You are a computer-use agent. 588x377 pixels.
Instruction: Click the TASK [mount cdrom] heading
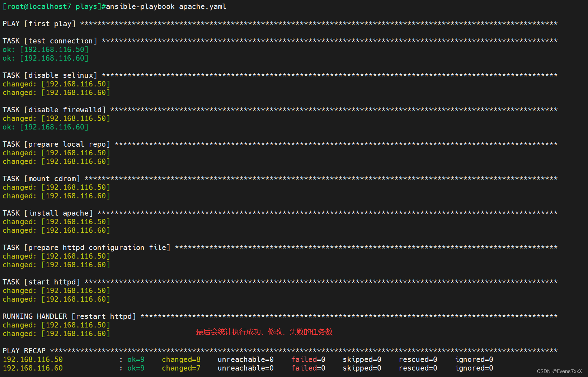(41, 179)
